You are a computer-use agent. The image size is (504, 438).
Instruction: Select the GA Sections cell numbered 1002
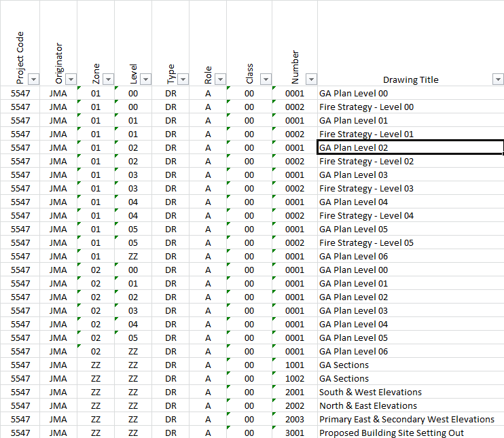410,378
